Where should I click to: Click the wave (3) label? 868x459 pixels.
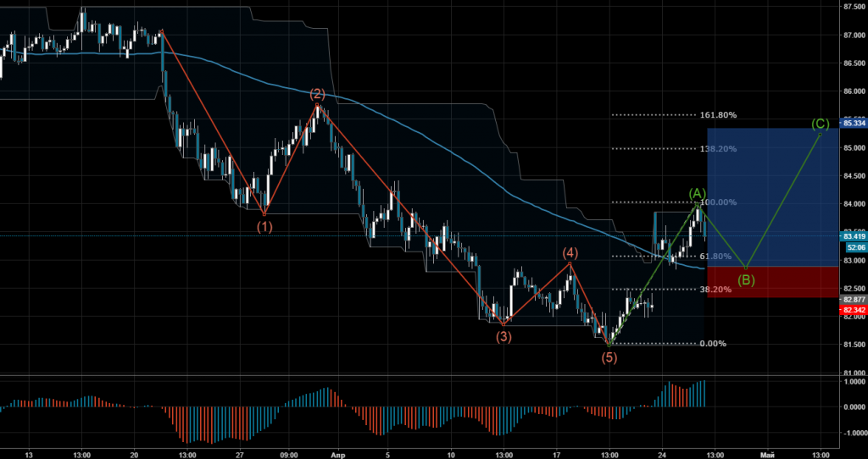[504, 336]
